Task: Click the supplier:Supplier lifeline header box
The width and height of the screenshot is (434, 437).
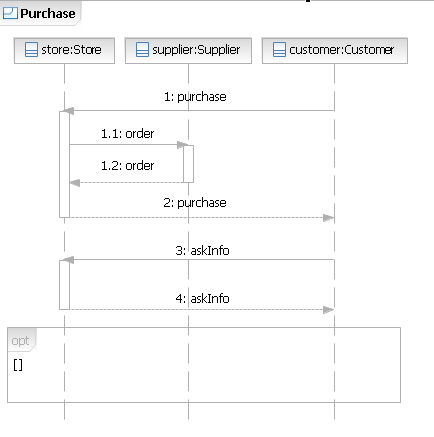Action: [x=188, y=51]
